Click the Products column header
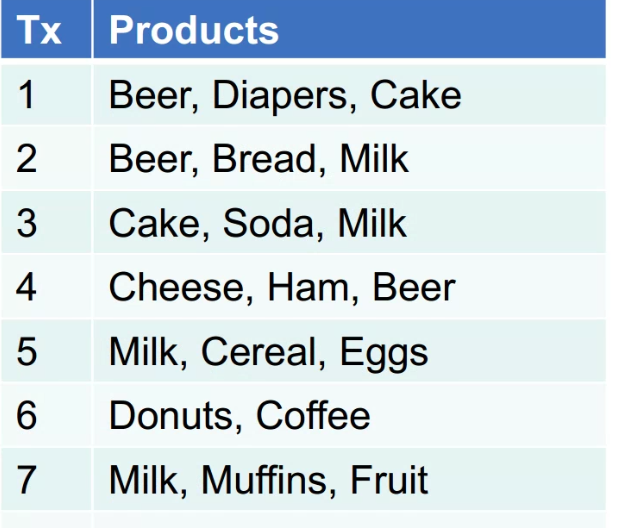The image size is (626, 528). pyautogui.click(x=193, y=30)
